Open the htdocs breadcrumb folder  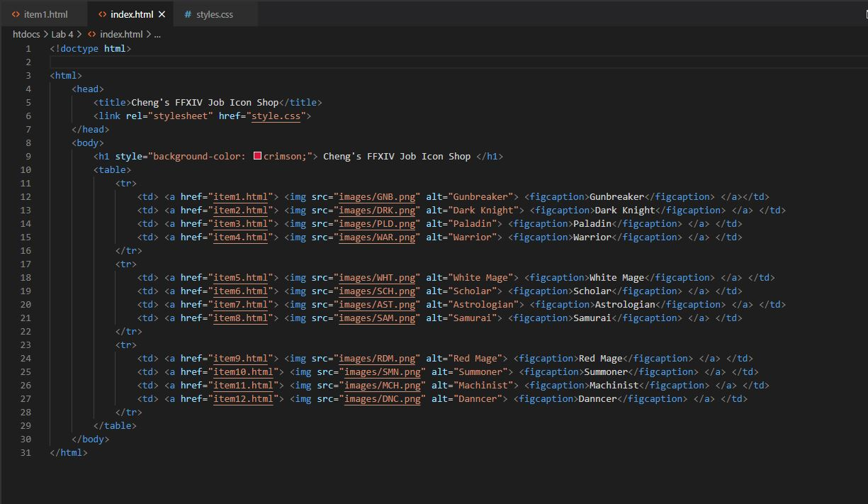pos(26,34)
